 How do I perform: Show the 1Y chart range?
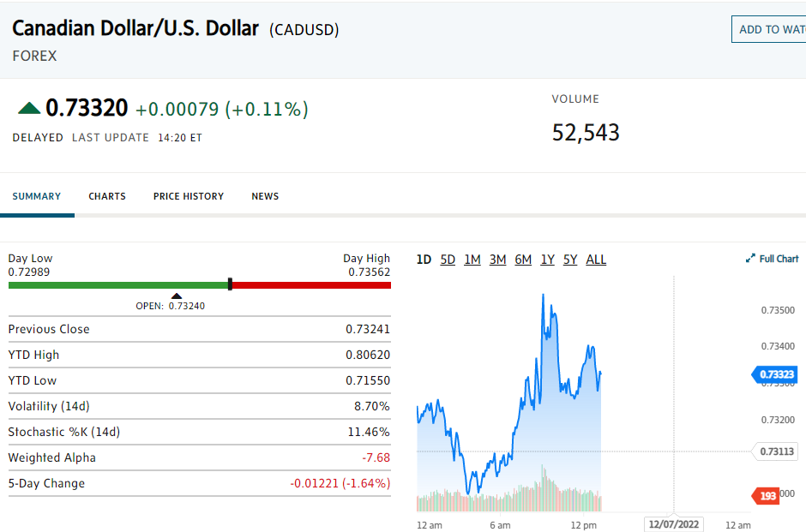point(548,260)
